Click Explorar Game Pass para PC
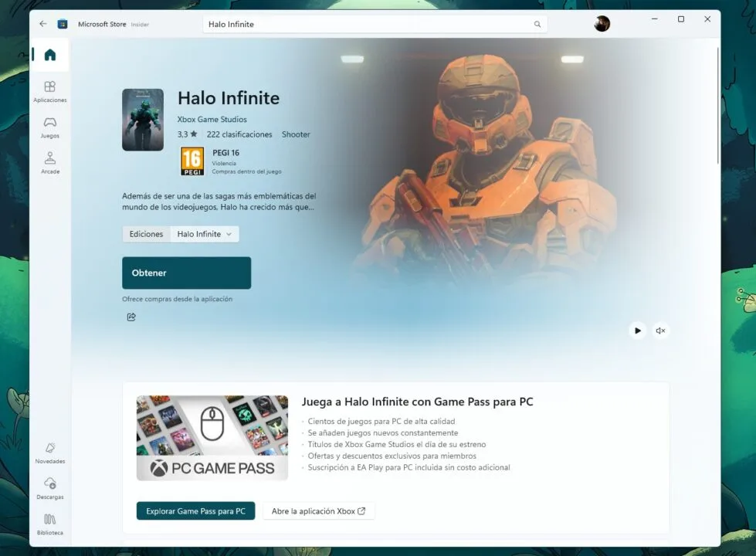 point(195,510)
